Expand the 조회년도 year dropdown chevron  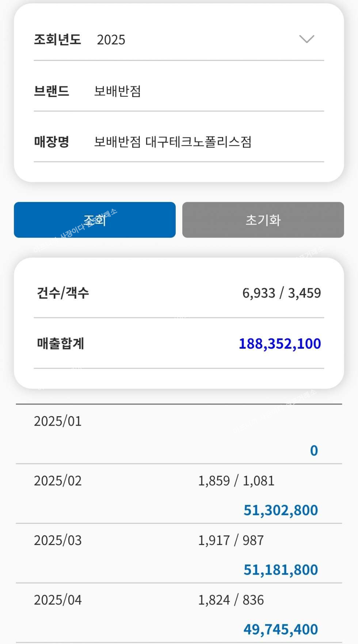click(x=306, y=39)
